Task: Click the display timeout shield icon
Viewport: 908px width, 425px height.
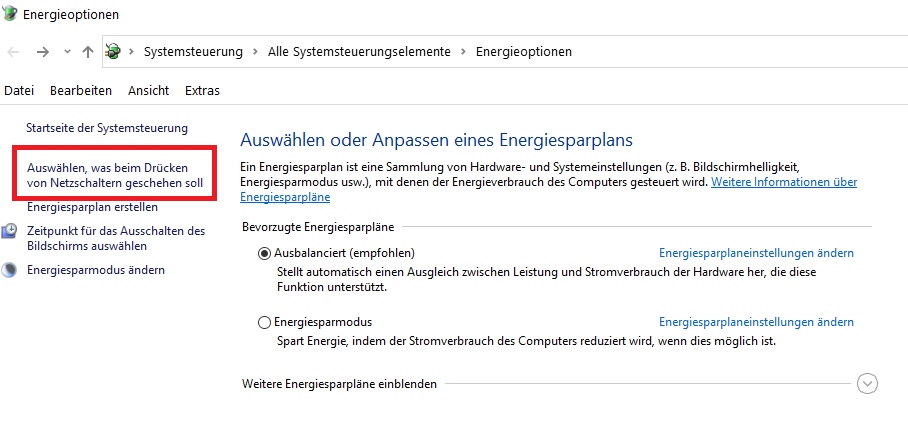Action: pos(9,231)
